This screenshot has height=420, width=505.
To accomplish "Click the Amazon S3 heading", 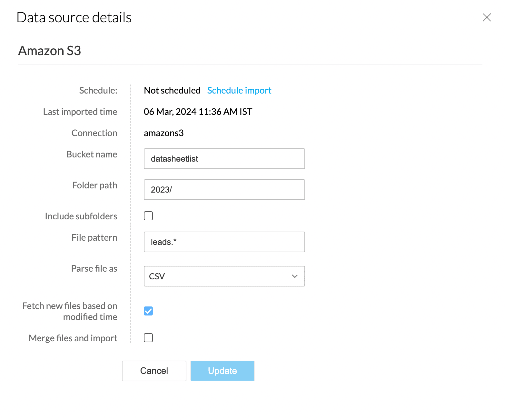I will coord(50,51).
